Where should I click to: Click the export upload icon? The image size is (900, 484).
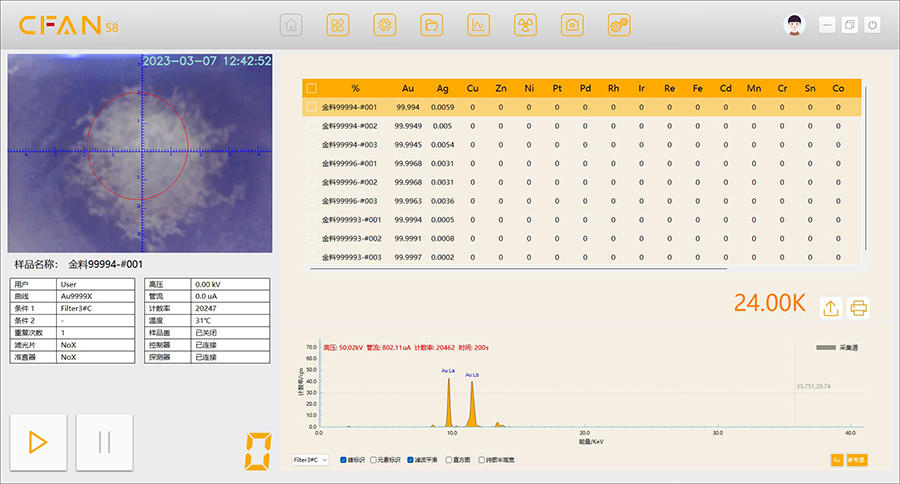coord(831,308)
